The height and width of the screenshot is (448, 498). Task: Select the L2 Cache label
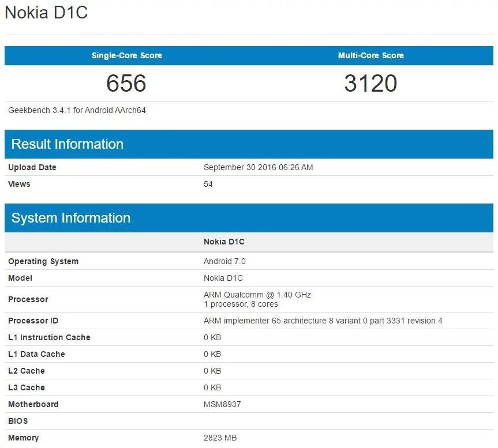(x=27, y=371)
